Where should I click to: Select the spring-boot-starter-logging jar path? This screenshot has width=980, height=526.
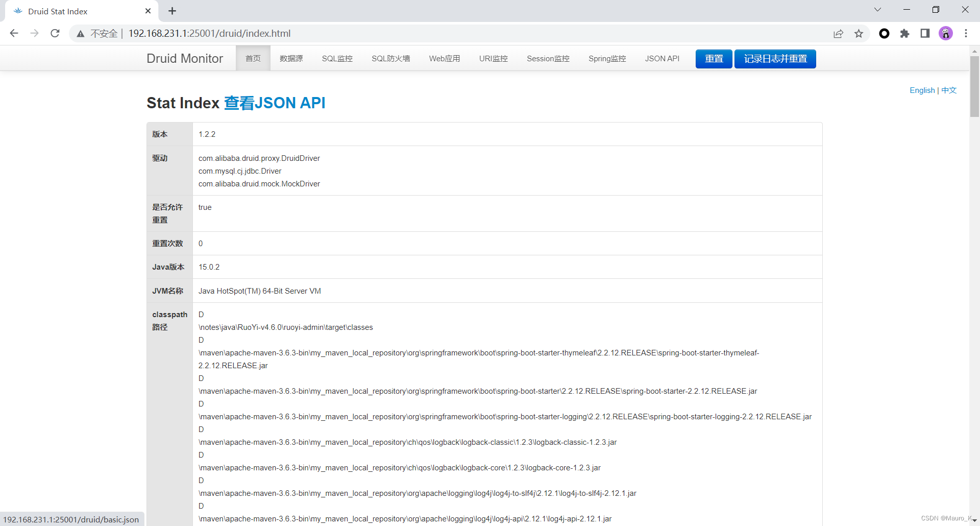[x=505, y=417]
